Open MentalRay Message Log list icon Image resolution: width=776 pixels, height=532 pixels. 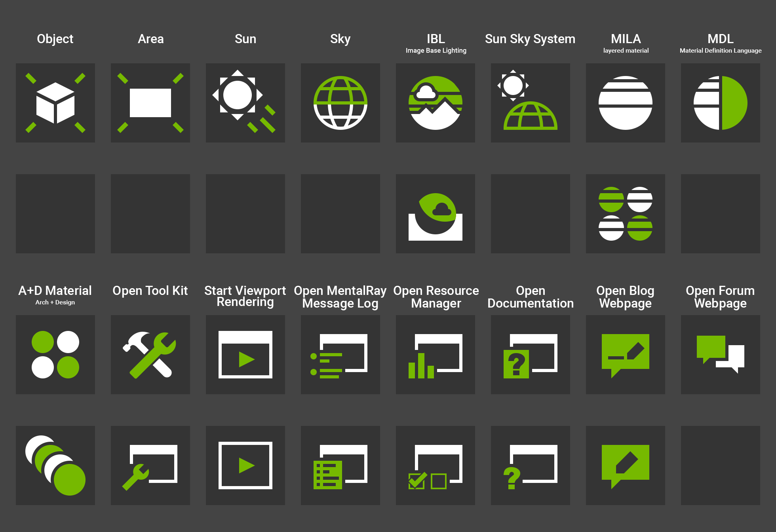click(340, 355)
